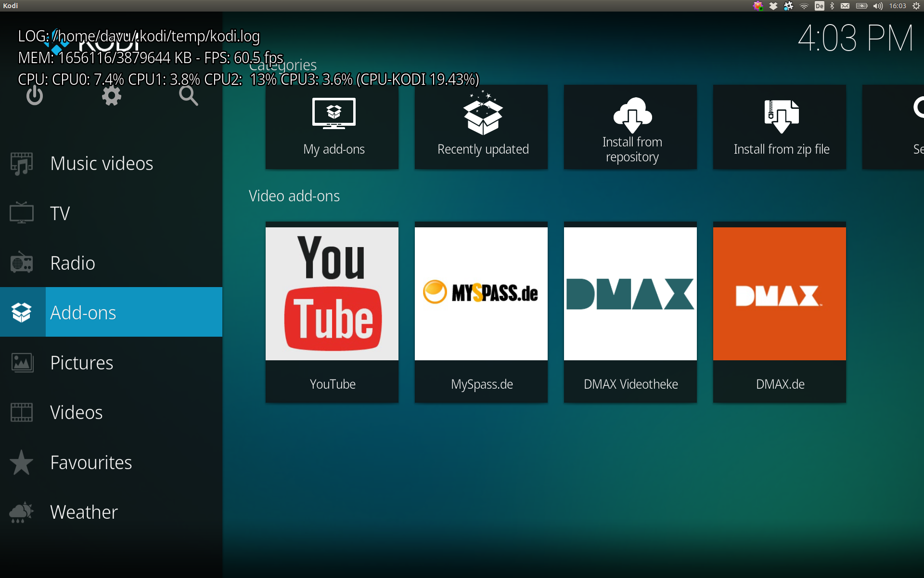Image resolution: width=924 pixels, height=578 pixels.
Task: Open the Wi-Fi network indicator
Action: pos(804,6)
